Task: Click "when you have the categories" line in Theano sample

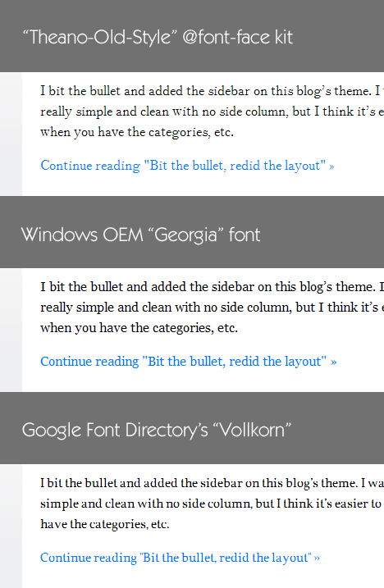Action: pos(137,132)
